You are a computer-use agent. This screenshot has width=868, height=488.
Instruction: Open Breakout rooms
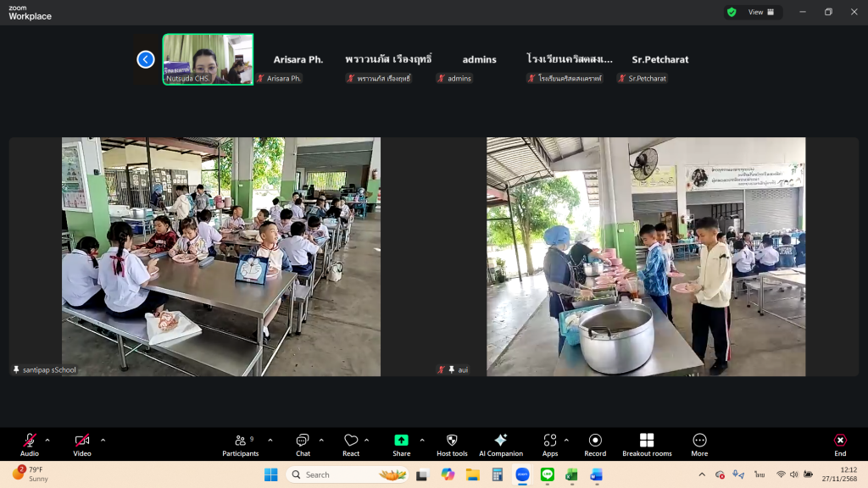click(647, 444)
